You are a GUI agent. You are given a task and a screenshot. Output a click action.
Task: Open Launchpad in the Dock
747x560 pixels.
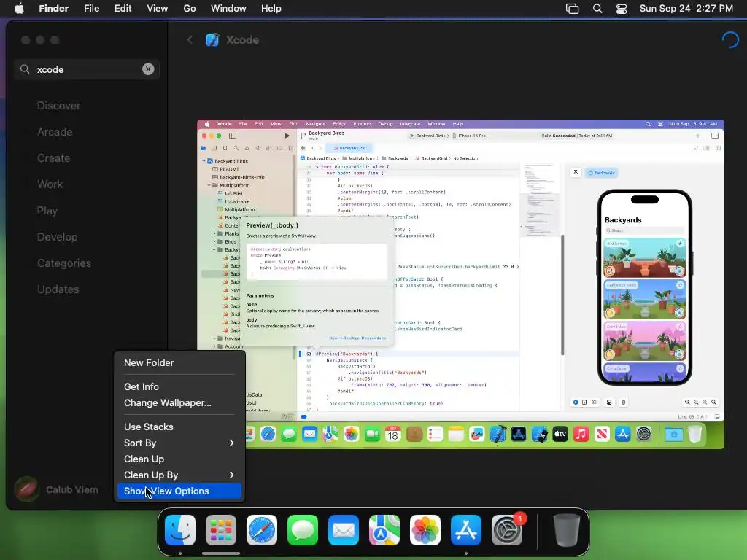click(221, 530)
